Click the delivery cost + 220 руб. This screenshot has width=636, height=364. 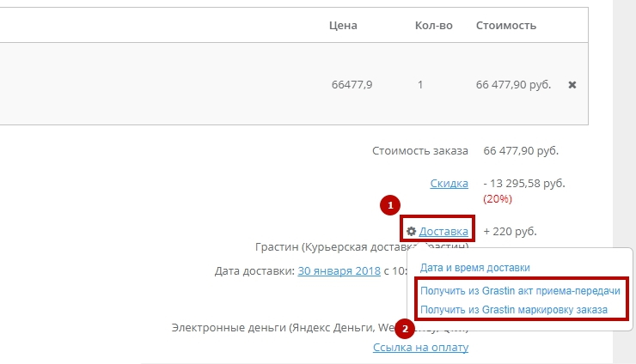(510, 232)
